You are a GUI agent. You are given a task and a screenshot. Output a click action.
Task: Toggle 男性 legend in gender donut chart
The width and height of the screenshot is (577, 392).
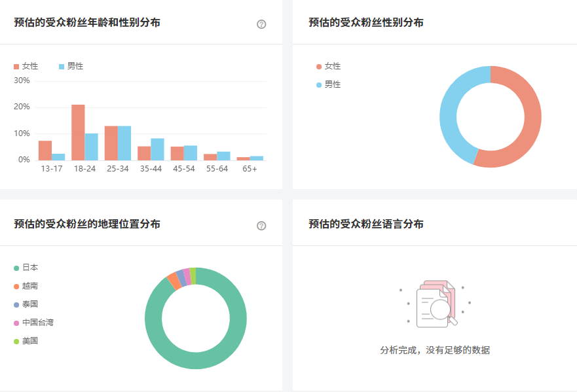pyautogui.click(x=329, y=84)
